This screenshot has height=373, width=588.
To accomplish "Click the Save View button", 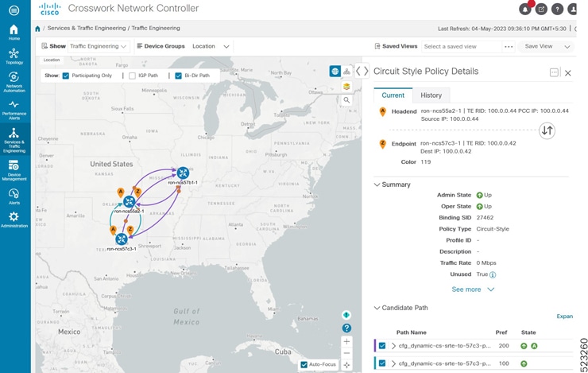I will tap(539, 46).
